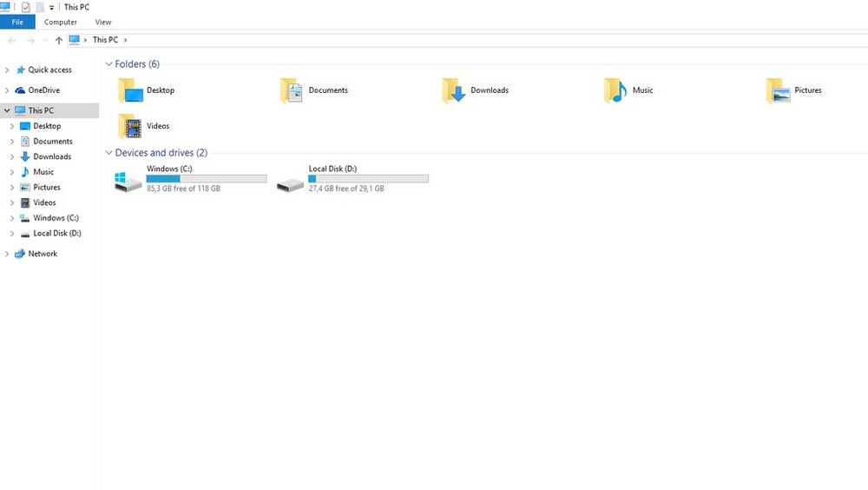Open the Local Disk (D:) drive icon
The width and height of the screenshot is (868, 490).
point(291,182)
